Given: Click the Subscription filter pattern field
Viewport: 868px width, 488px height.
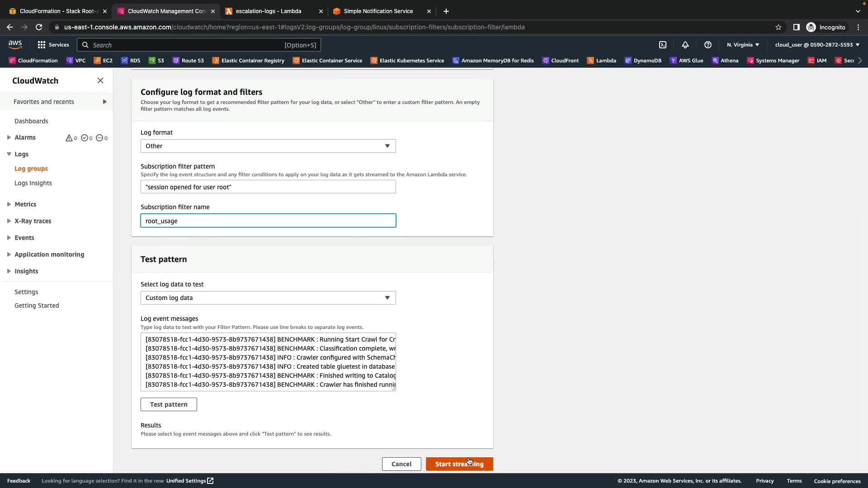Looking at the screenshot, I should 268,187.
